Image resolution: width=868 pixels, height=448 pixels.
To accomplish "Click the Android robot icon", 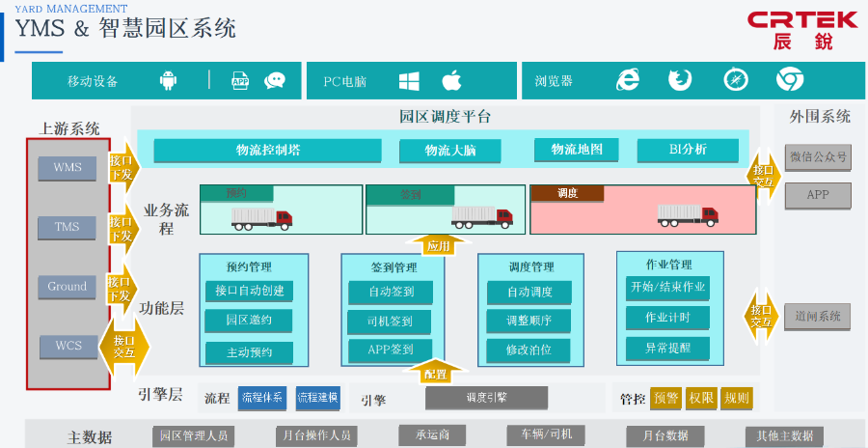I will 168,80.
